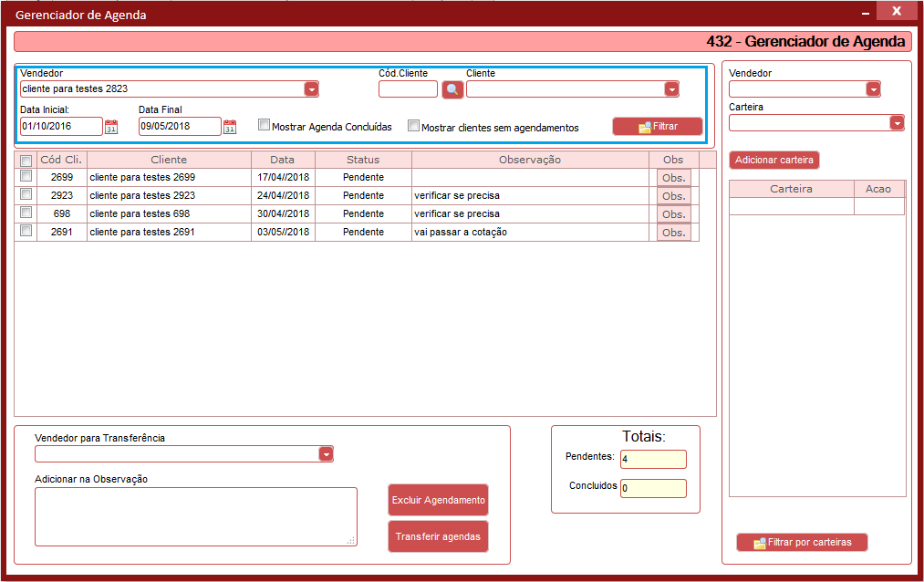Open Obs. button for client 2923

tap(673, 196)
